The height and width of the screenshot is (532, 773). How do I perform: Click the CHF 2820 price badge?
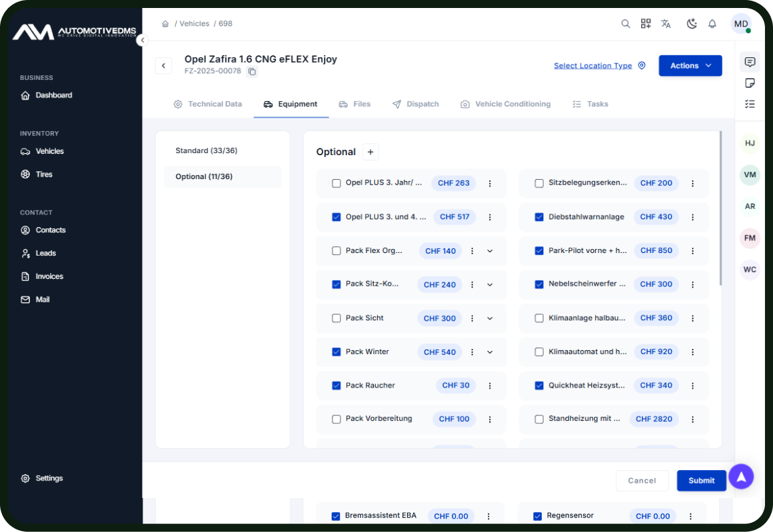tap(654, 419)
